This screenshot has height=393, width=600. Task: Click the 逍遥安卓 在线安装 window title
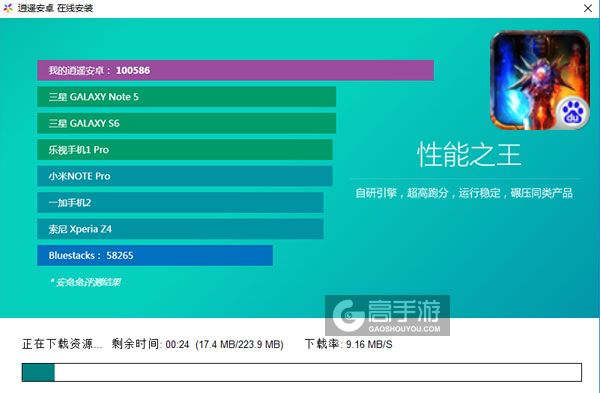click(55, 8)
